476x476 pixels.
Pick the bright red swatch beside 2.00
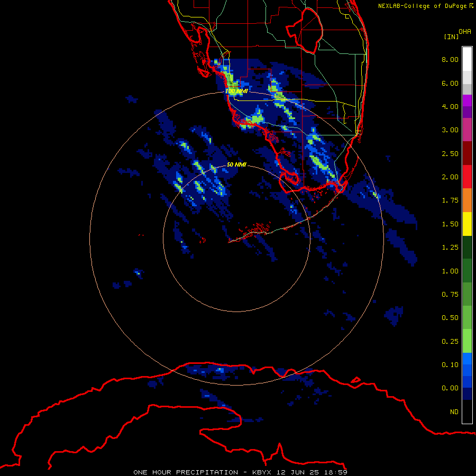tap(467, 177)
